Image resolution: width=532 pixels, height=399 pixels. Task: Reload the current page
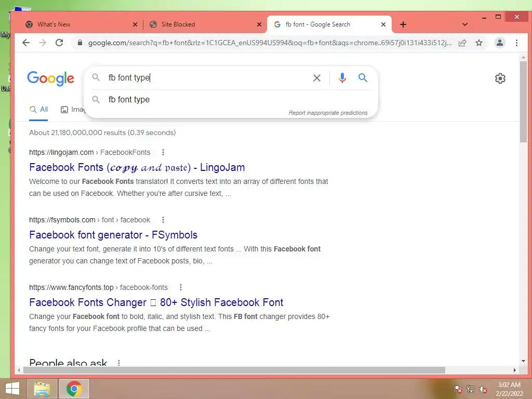pos(59,43)
